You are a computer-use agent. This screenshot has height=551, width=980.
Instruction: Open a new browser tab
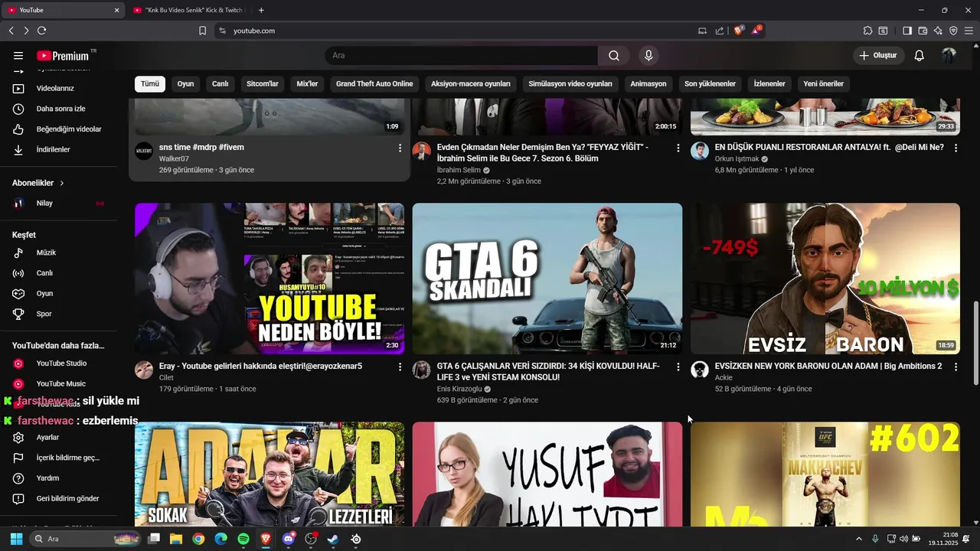pos(261,10)
